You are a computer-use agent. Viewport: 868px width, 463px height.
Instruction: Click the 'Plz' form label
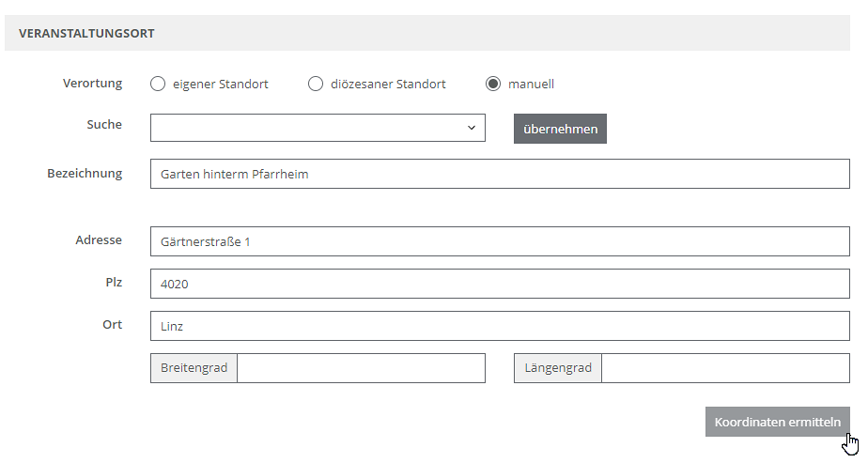click(x=113, y=283)
